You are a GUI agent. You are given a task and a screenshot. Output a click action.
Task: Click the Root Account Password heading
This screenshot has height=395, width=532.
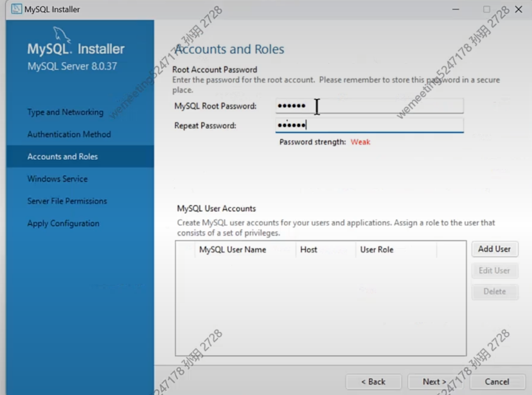(215, 70)
